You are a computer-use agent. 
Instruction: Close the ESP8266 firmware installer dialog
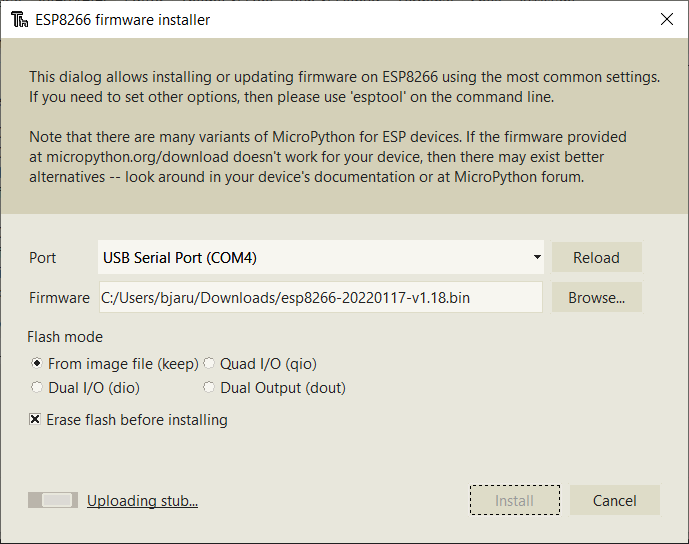[667, 19]
